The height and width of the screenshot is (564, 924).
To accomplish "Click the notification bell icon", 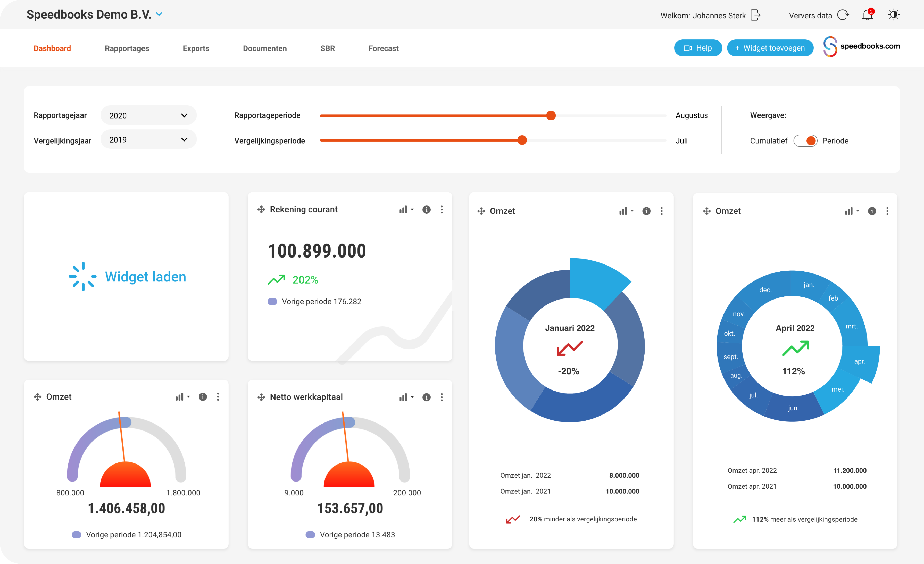I will click(x=867, y=15).
